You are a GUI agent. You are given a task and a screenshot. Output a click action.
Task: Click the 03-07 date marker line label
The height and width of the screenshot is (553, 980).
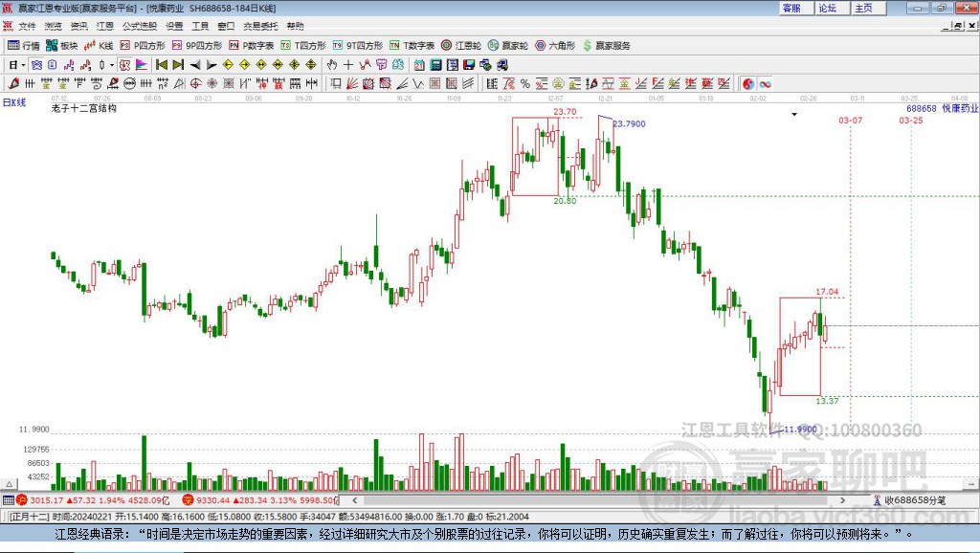(x=850, y=120)
